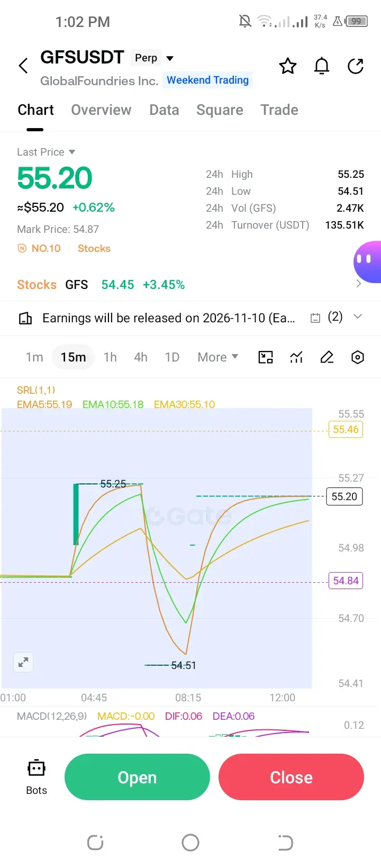
Task: Tap the EMA30:55.10 legend value
Action: [184, 404]
